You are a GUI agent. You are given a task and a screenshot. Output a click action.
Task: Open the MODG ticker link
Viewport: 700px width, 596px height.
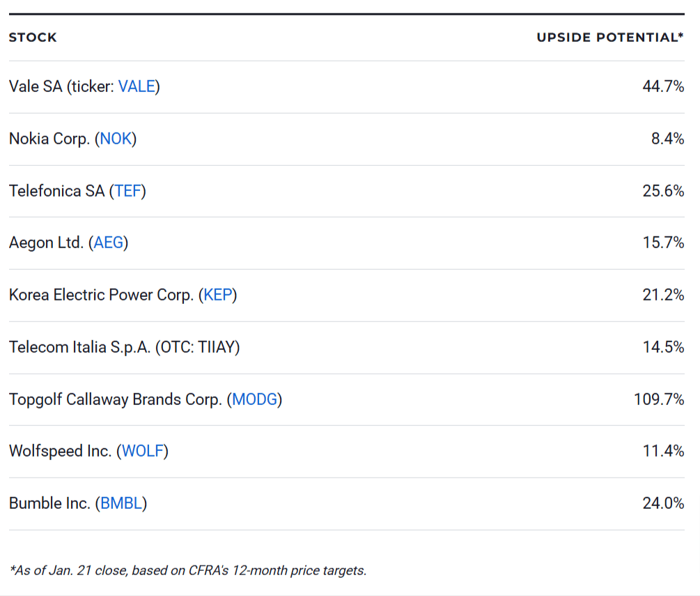(x=254, y=399)
